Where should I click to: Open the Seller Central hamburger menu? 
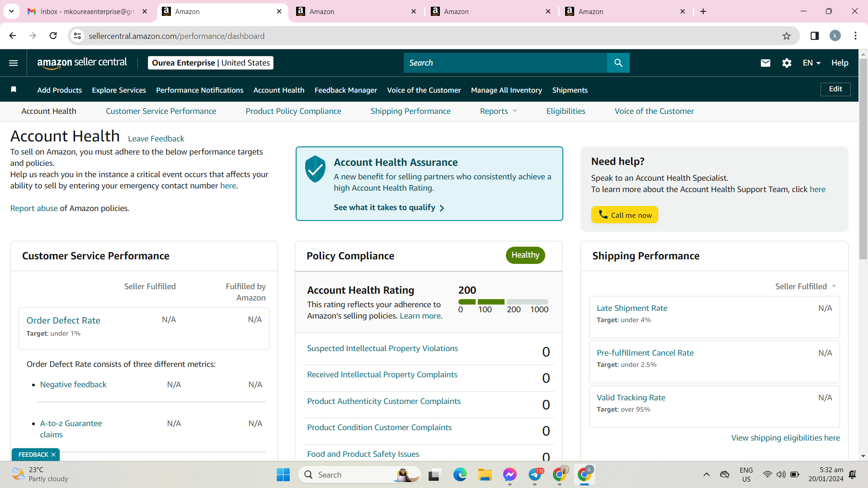tap(14, 63)
